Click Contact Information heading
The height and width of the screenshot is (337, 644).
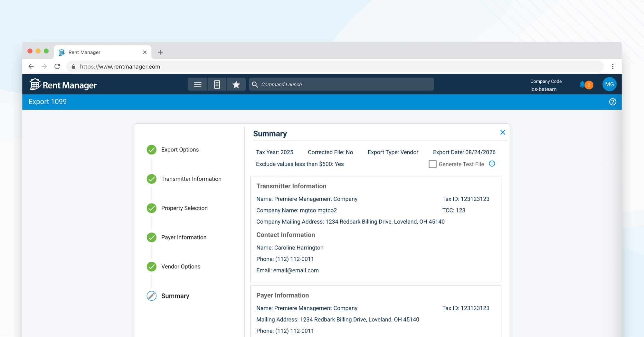(x=286, y=235)
